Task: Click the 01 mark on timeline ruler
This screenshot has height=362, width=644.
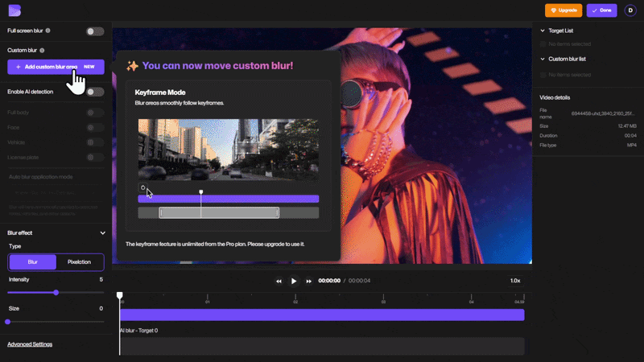Action: (208, 302)
